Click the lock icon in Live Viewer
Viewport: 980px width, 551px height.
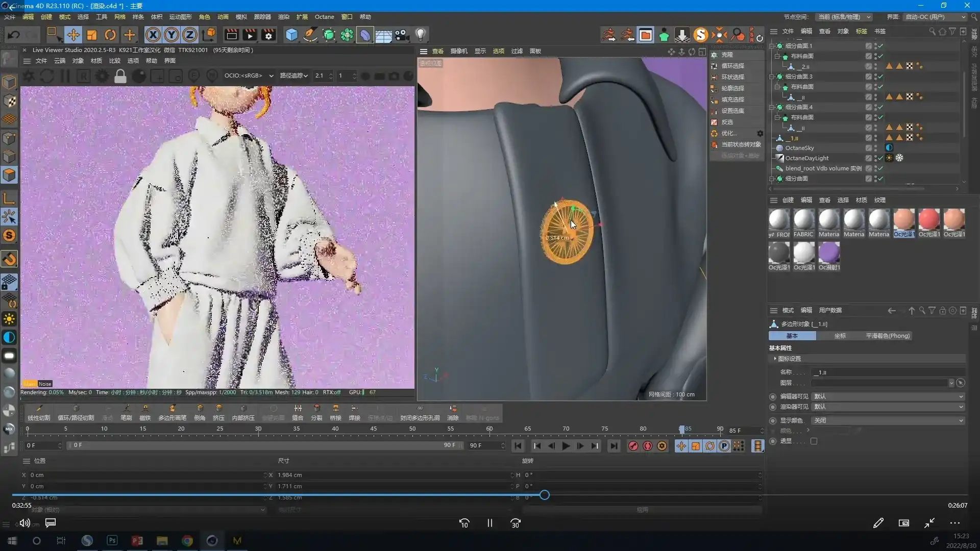click(120, 77)
